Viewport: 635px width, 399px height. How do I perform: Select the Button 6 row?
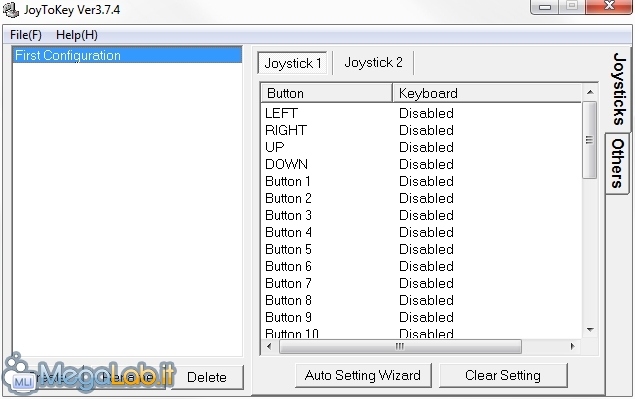click(x=421, y=267)
